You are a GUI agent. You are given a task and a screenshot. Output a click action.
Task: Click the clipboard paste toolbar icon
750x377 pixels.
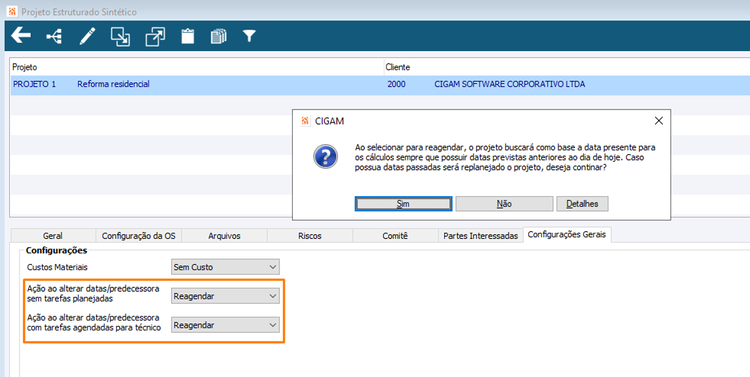188,36
